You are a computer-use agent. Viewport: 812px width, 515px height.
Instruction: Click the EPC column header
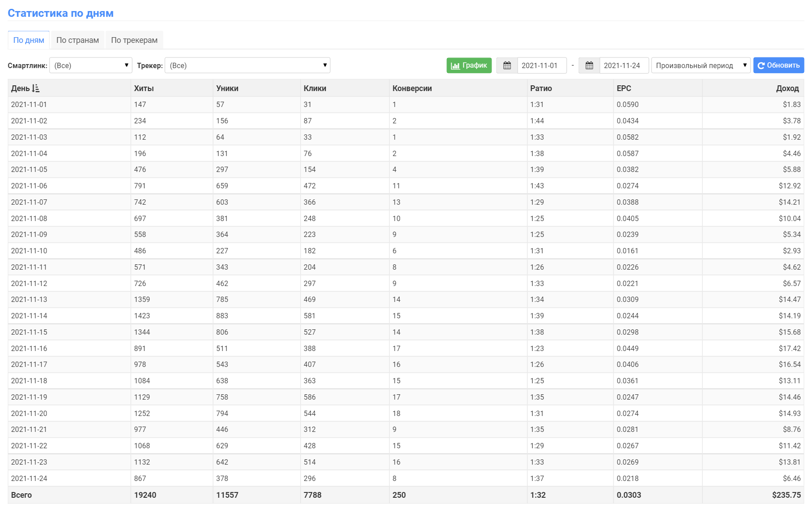click(624, 88)
